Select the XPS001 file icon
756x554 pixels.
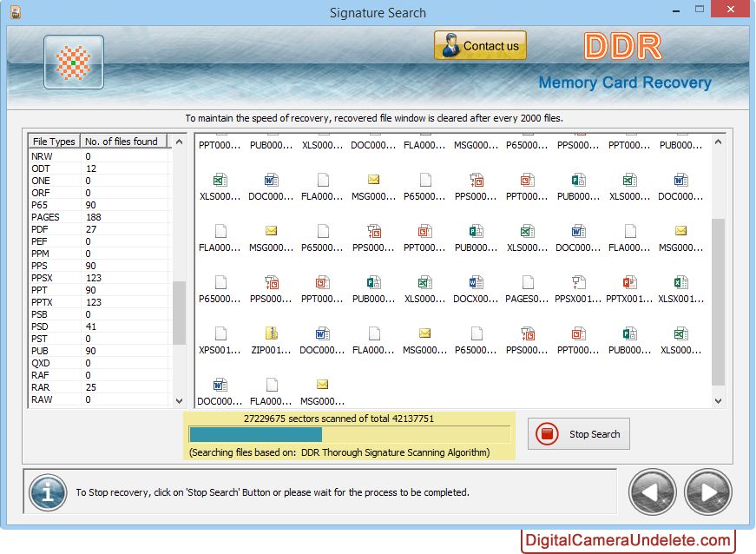[x=220, y=333]
